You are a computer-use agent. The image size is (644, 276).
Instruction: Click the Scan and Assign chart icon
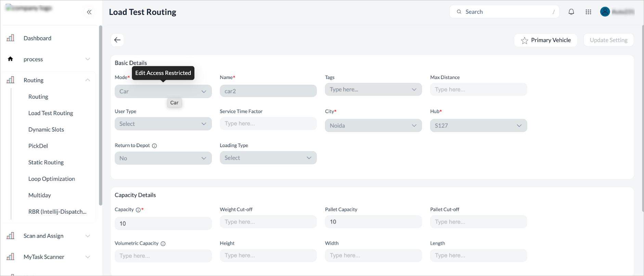pos(11,236)
